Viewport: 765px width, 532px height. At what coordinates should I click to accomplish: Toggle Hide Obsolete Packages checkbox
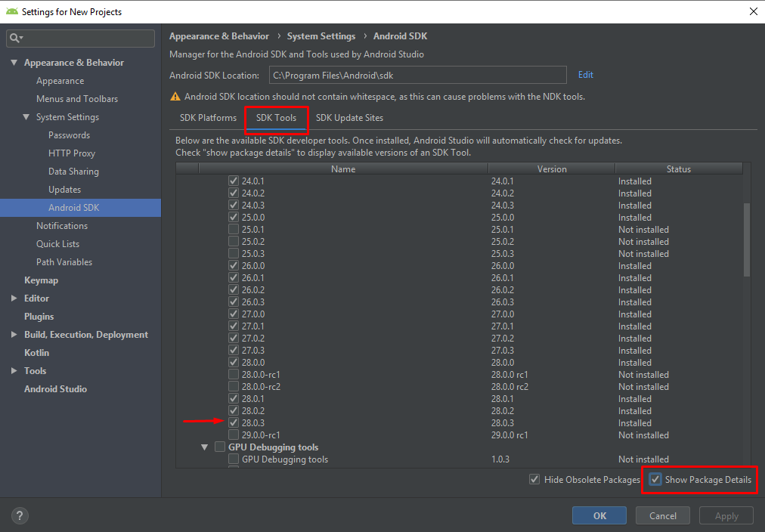534,479
